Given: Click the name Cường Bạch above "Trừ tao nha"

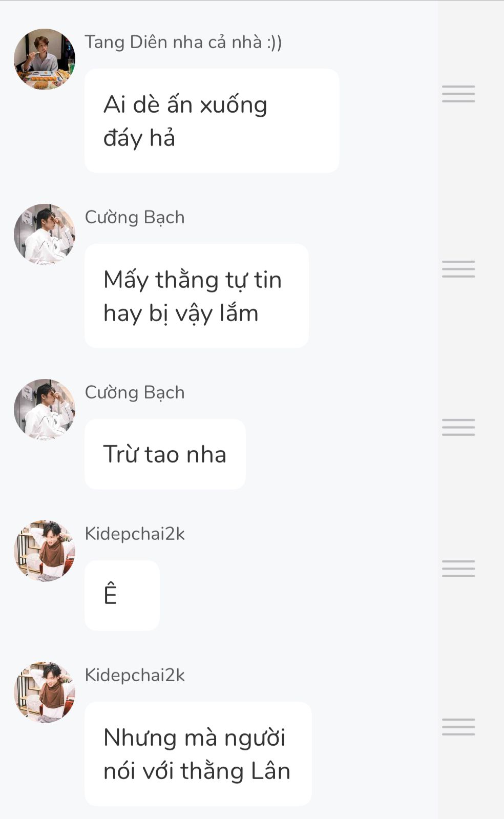Looking at the screenshot, I should pyautogui.click(x=135, y=392).
